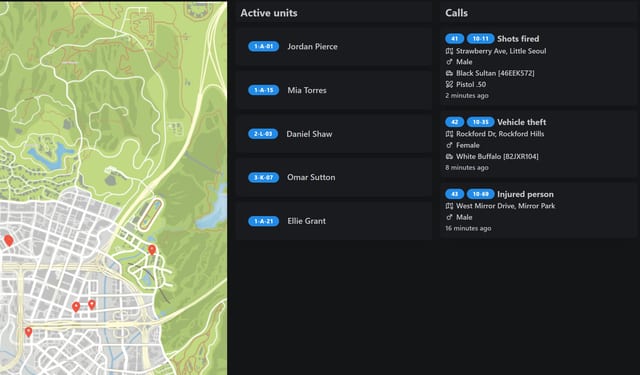Click Black Sultan plate 46EEK572 text
Screen dimensions: 640x375
tap(495, 73)
